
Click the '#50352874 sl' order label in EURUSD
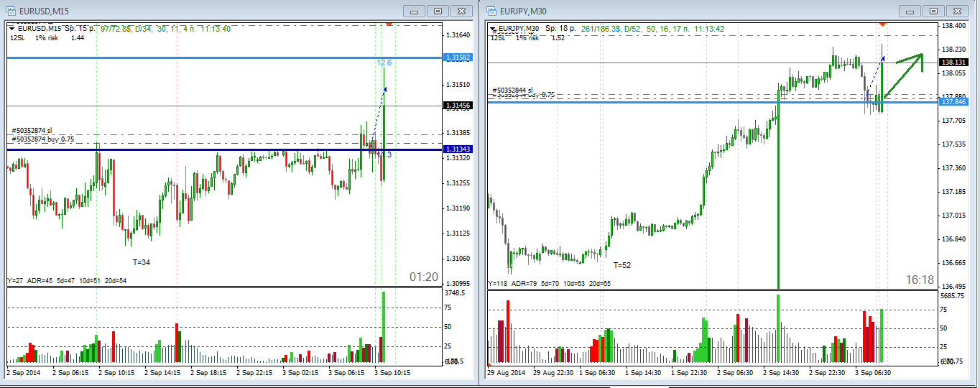tap(32, 131)
